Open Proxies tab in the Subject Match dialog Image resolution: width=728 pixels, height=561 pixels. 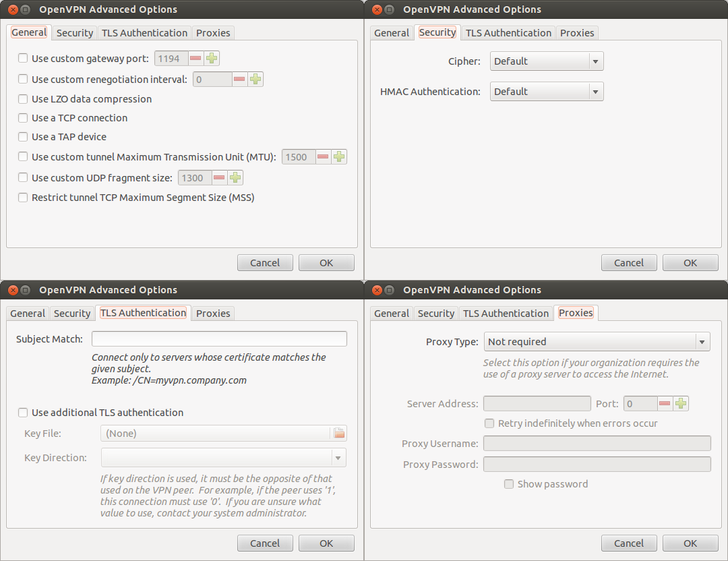[213, 314]
